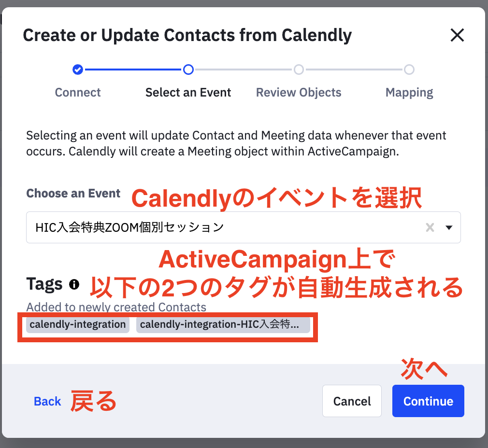Click the Choose an Event label
Viewport: 488px width, 448px height.
click(x=73, y=194)
